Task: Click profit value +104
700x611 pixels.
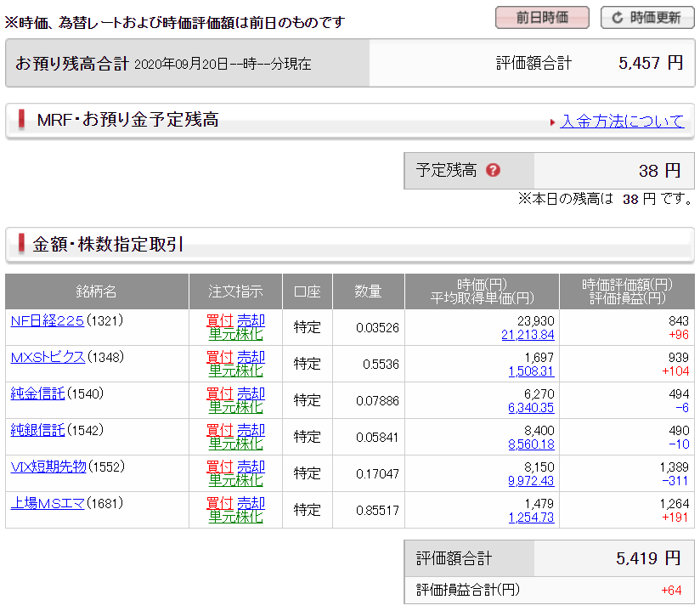Action: 675,371
